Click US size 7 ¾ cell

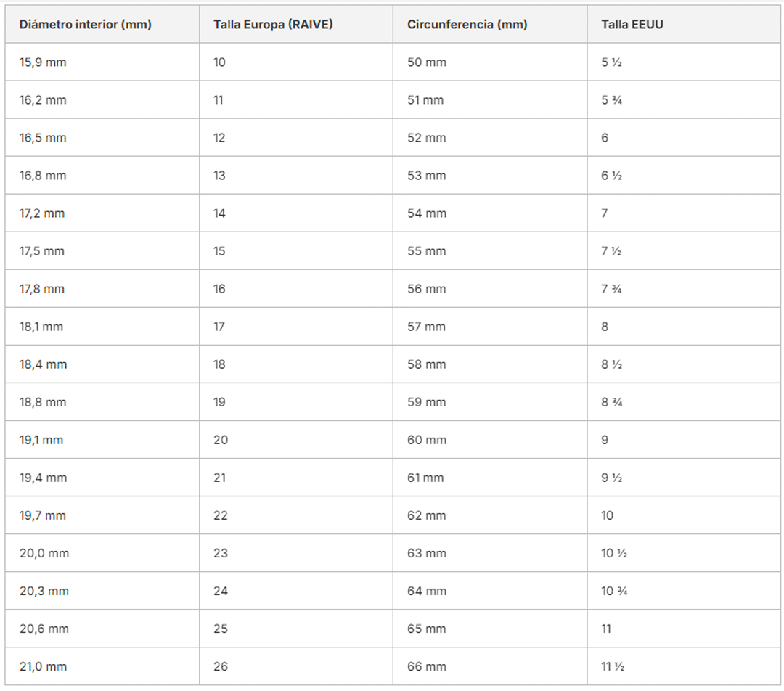click(611, 289)
